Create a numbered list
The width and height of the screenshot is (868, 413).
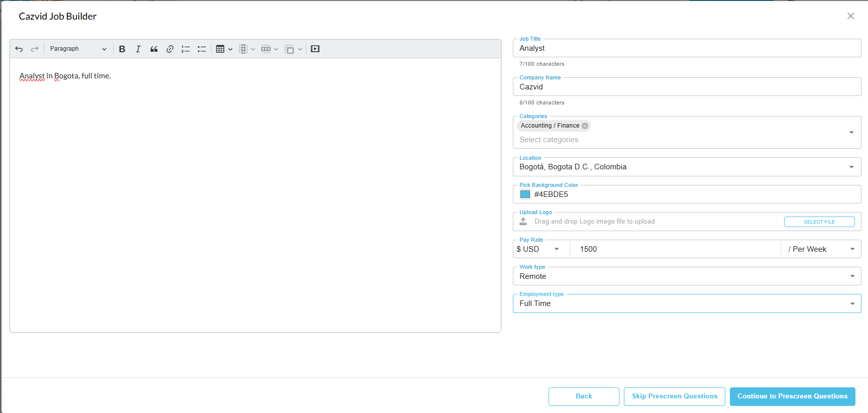(186, 49)
